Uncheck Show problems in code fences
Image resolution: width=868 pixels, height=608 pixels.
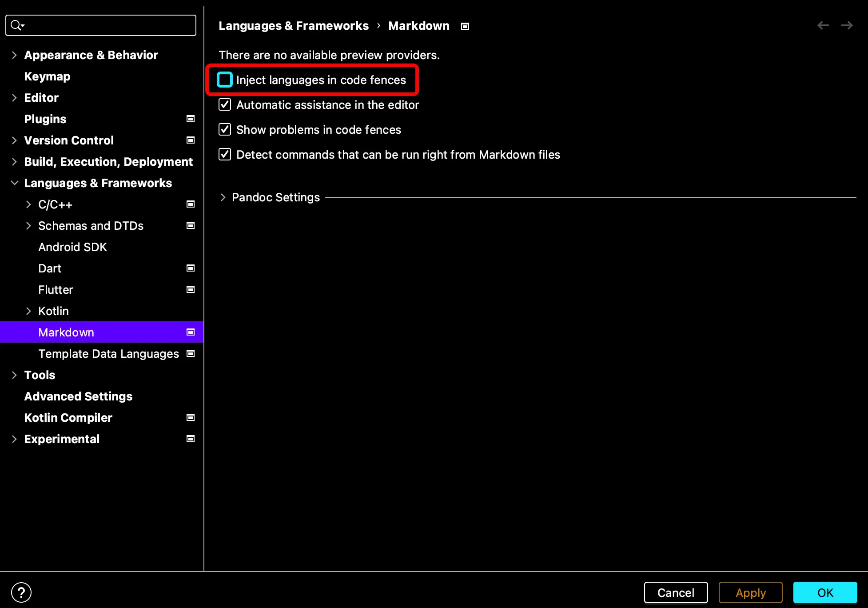(225, 130)
